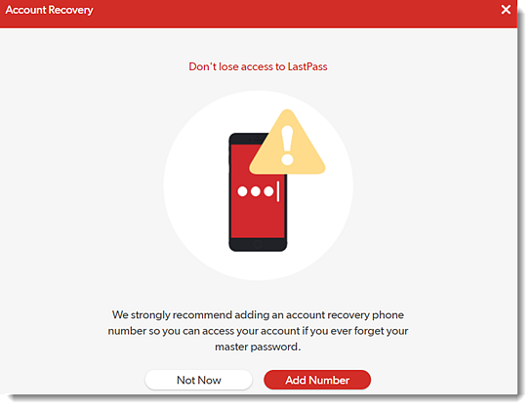The height and width of the screenshot is (409, 532).
Task: Click the "master password." text line
Action: [x=258, y=347]
